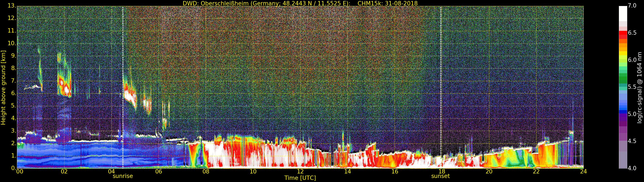The height and width of the screenshot is (182, 644).
Task: Click the '2.' height tick label
Action: [14, 143]
